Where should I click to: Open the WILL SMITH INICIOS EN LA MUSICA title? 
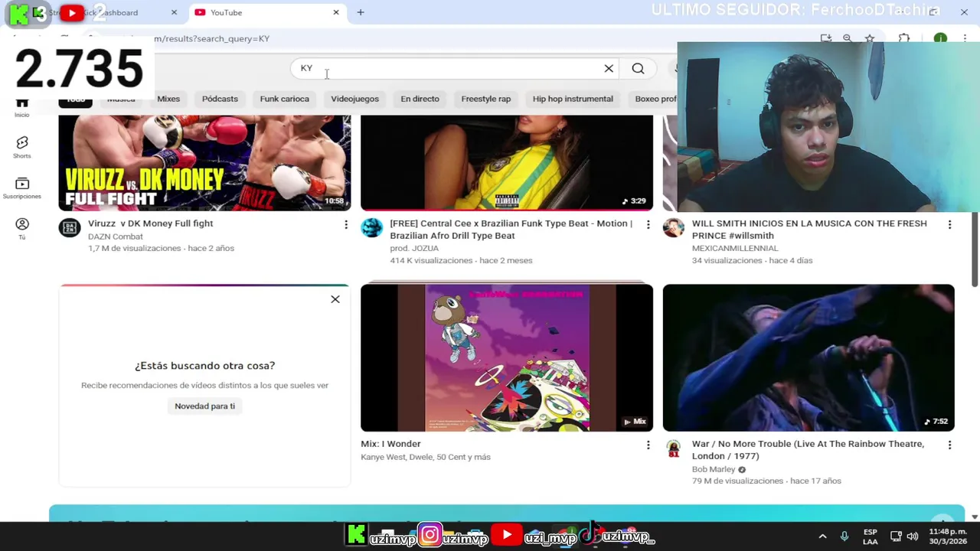[809, 230]
